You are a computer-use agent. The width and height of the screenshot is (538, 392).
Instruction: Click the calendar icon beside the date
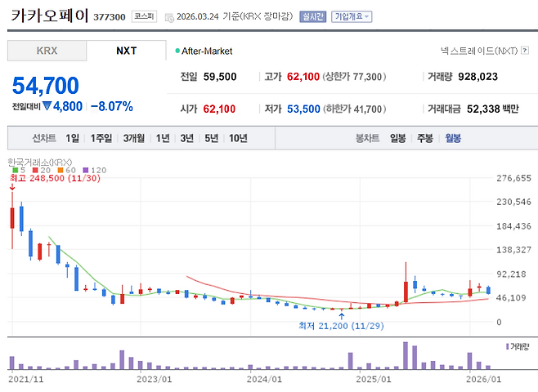(x=169, y=16)
